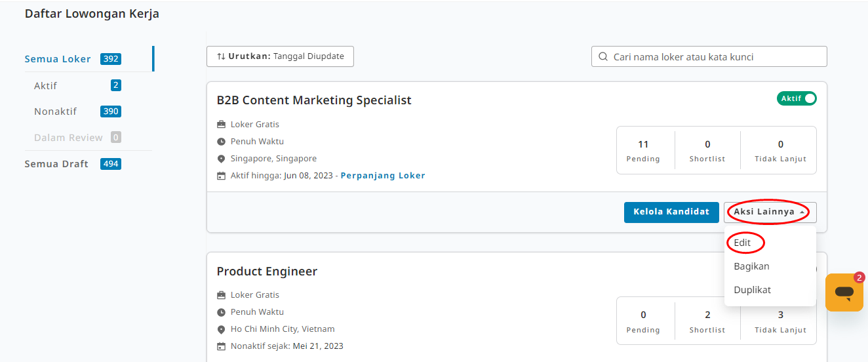Select Bagikan from Aksi Lainnya menu
Viewport: 868px width, 362px height.
[751, 266]
